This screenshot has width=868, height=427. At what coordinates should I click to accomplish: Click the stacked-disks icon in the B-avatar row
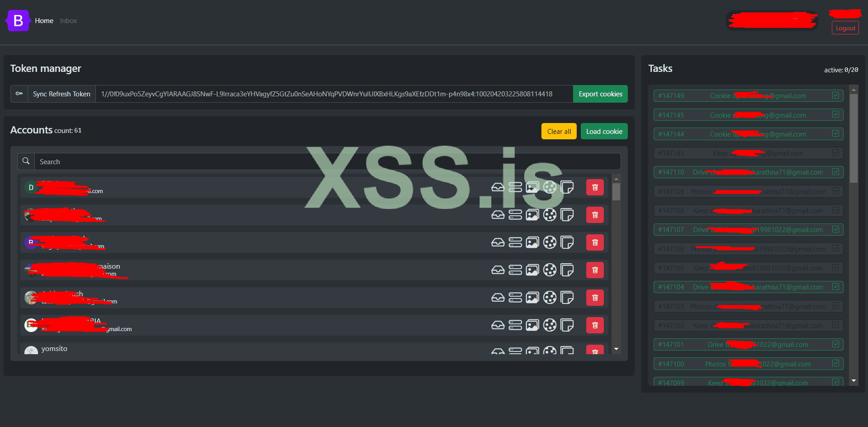coord(515,242)
